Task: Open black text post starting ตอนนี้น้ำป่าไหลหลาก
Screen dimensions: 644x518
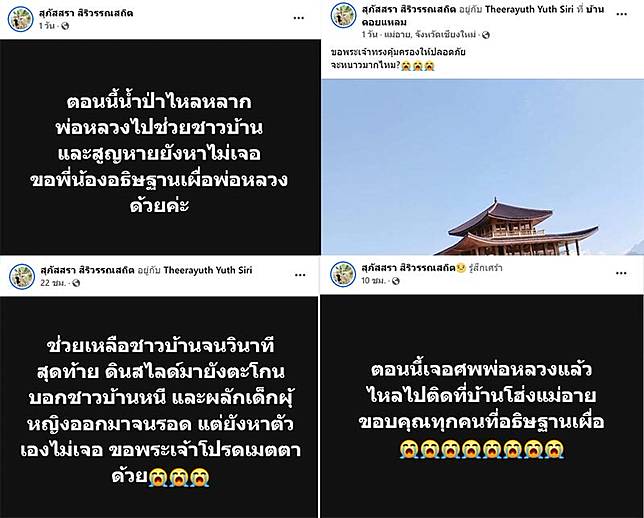Action: coord(160,147)
